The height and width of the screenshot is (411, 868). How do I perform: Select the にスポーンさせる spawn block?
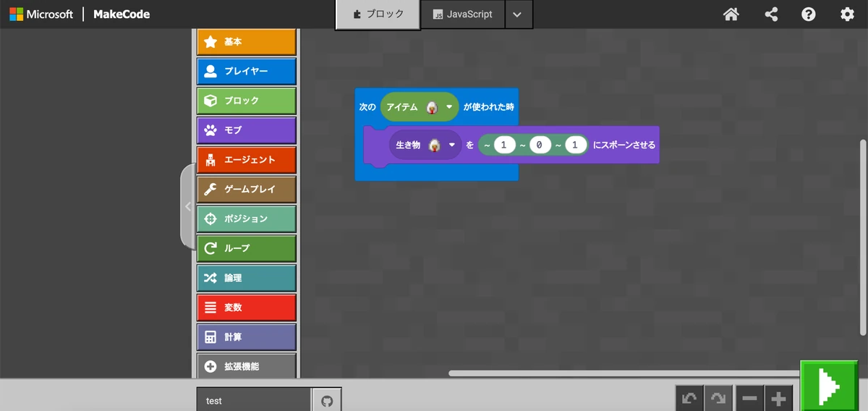coord(624,145)
